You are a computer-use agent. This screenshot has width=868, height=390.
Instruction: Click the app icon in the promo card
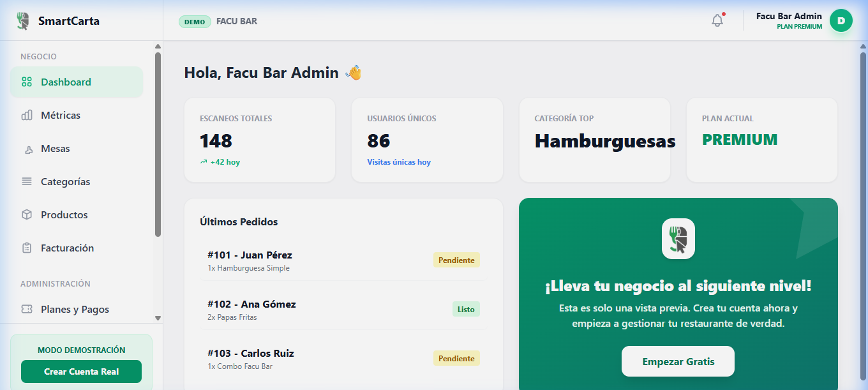(678, 239)
